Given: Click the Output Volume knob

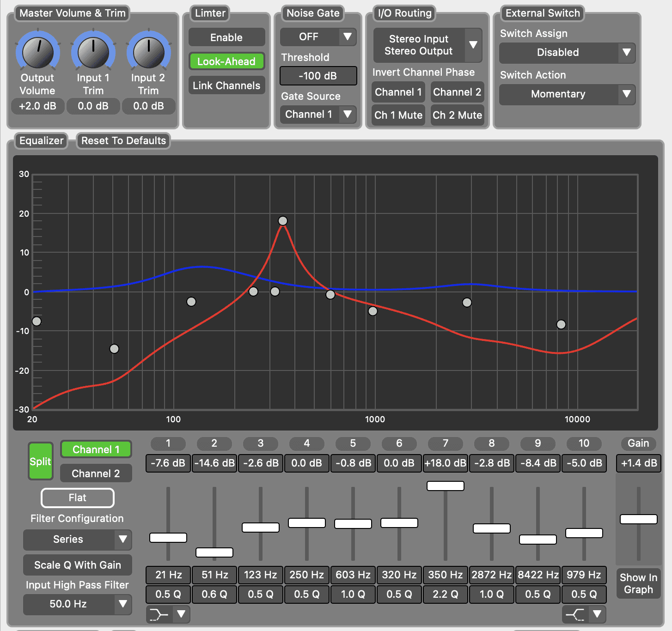Looking at the screenshot, I should (38, 52).
